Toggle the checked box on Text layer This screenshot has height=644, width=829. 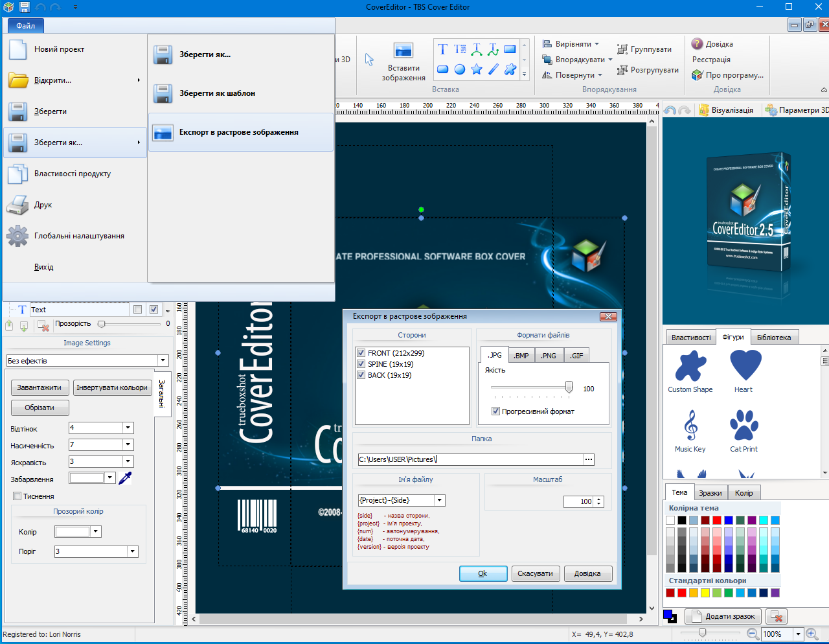pyautogui.click(x=153, y=310)
